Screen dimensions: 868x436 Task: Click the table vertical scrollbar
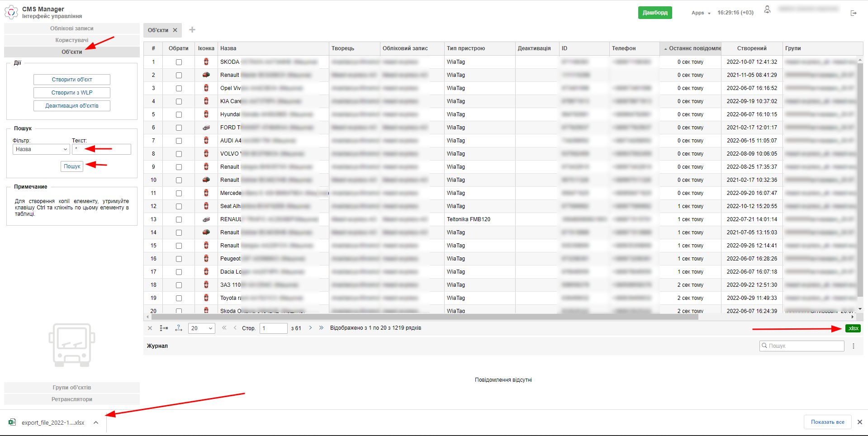click(x=860, y=181)
